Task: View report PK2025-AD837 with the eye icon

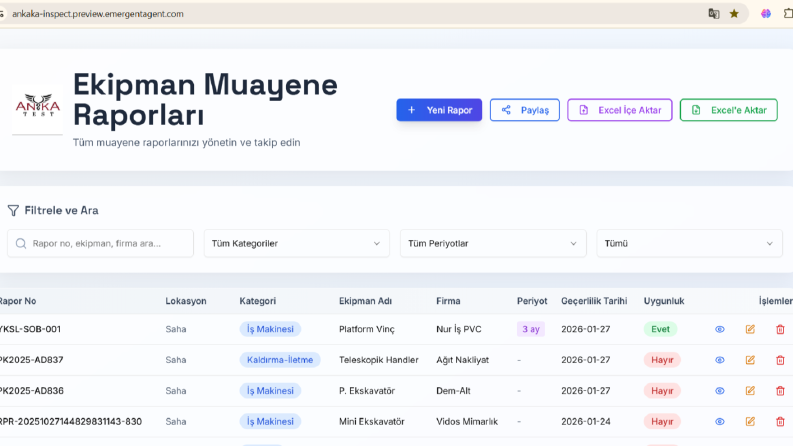Action: pyautogui.click(x=720, y=360)
